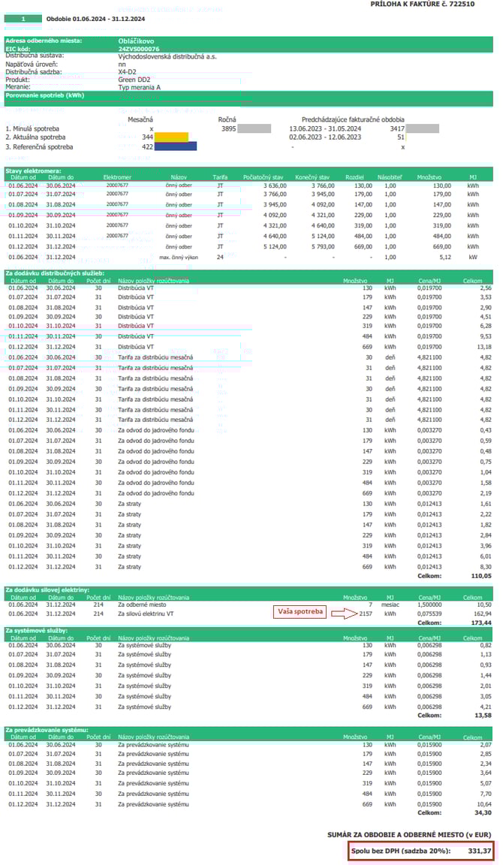Click the yellow bar for current consumption
Viewport: 503px width, 868px height.
pyautogui.click(x=171, y=137)
